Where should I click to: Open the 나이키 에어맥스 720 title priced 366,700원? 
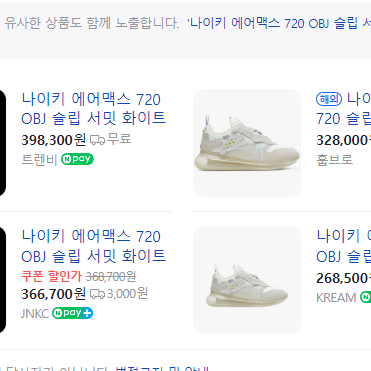pos(94,246)
